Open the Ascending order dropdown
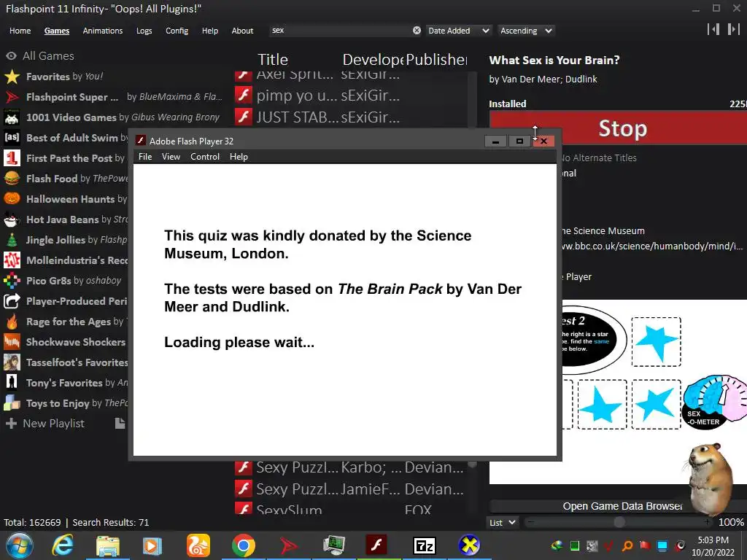 click(x=527, y=31)
